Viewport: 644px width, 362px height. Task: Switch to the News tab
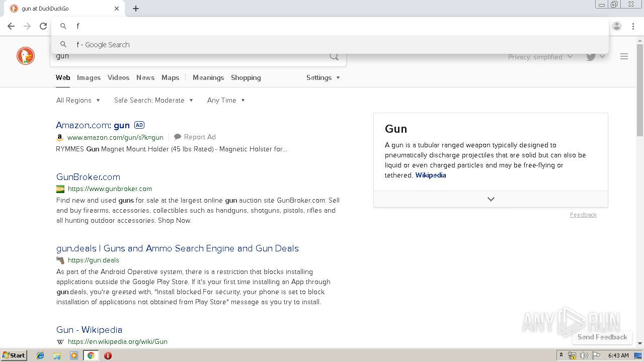(145, 77)
